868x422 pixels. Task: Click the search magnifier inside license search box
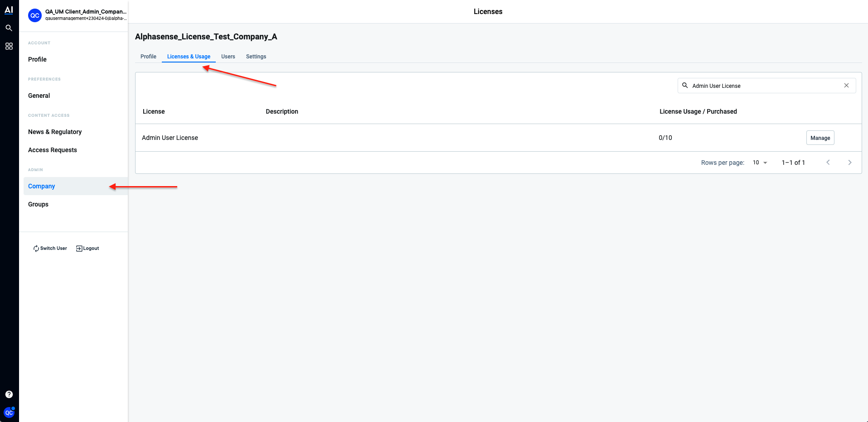coord(685,85)
